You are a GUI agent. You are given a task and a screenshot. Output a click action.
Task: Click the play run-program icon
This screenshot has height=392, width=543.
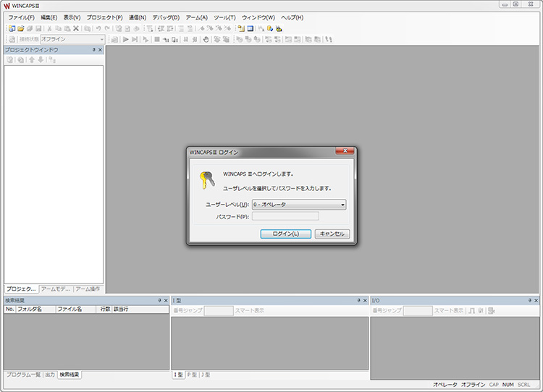pos(126,40)
